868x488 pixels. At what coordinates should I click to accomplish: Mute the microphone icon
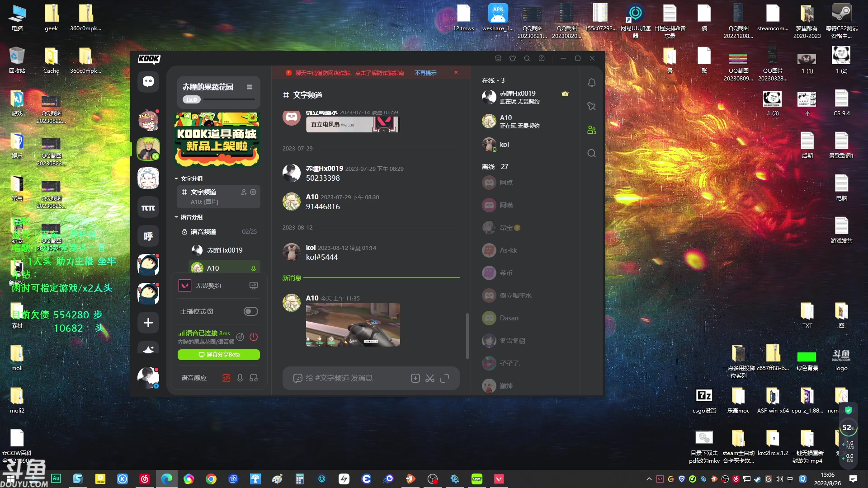tap(240, 378)
